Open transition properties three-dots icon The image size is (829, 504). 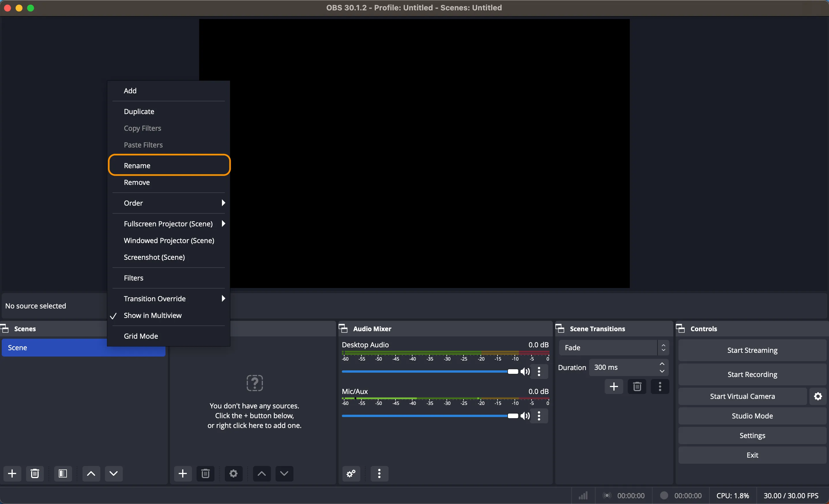point(660,387)
